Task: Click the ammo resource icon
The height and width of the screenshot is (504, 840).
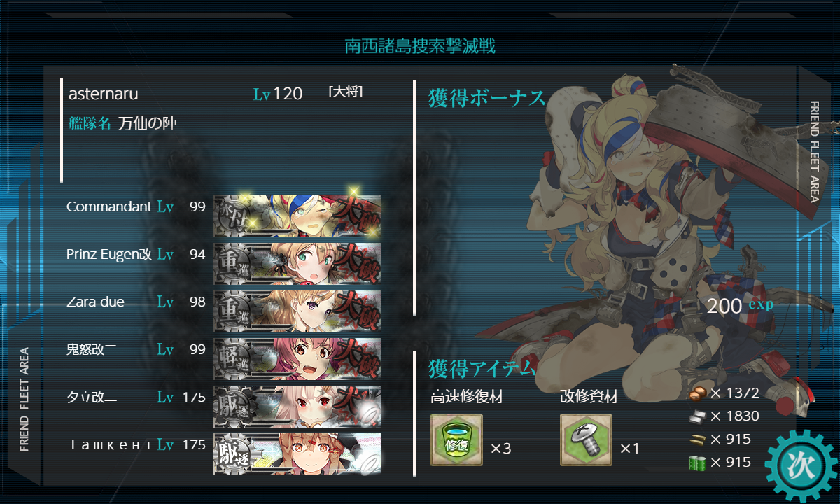Action: coord(696,440)
